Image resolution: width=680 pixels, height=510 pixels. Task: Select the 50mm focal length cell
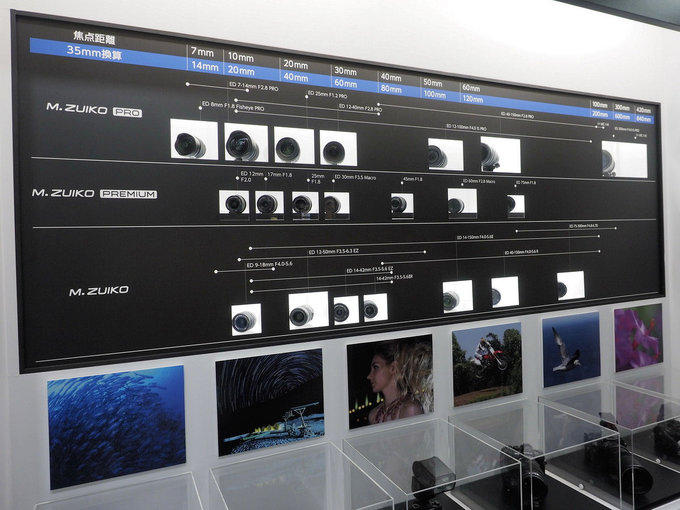tap(433, 82)
